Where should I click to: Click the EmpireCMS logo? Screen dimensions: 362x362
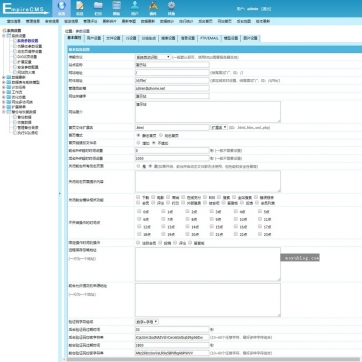[x=25, y=8]
